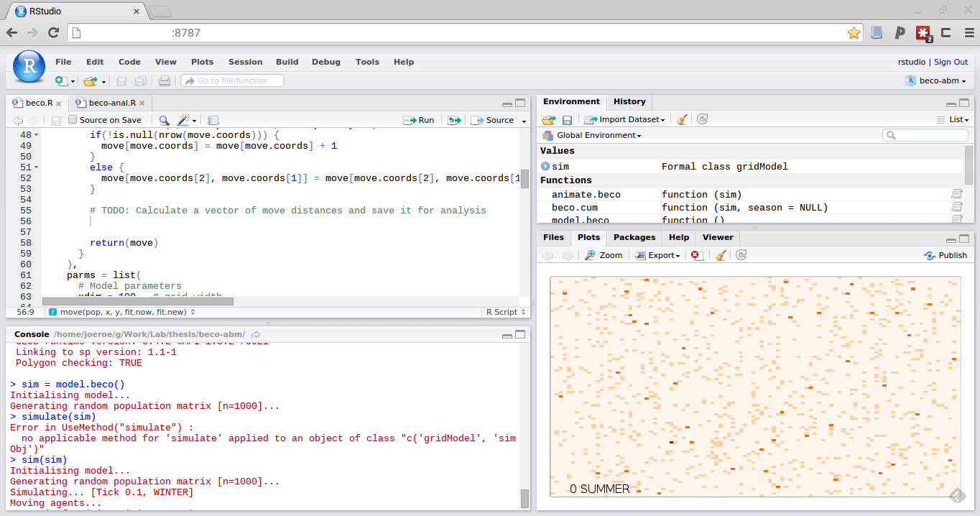Open the Zoom plot viewer
The width and height of the screenshot is (980, 516).
(604, 255)
